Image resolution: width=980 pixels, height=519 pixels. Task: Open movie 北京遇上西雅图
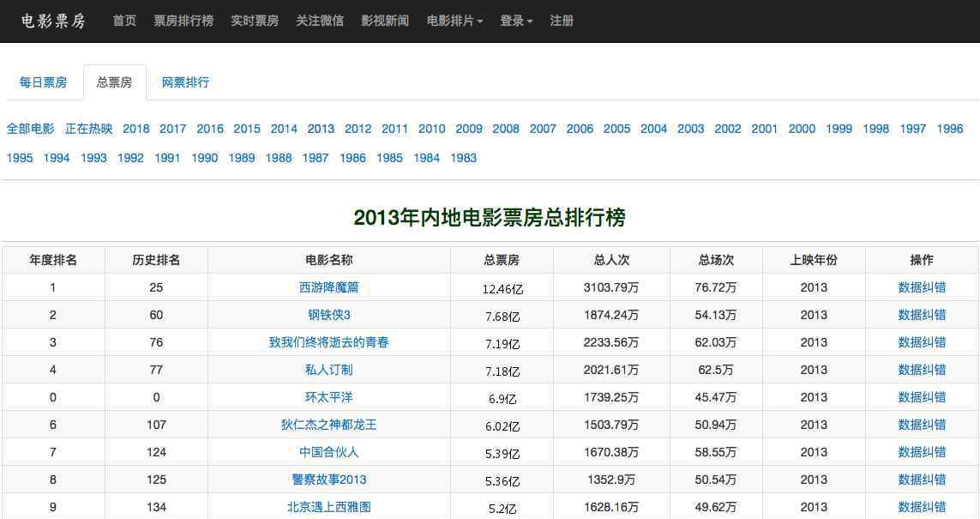[x=328, y=507]
